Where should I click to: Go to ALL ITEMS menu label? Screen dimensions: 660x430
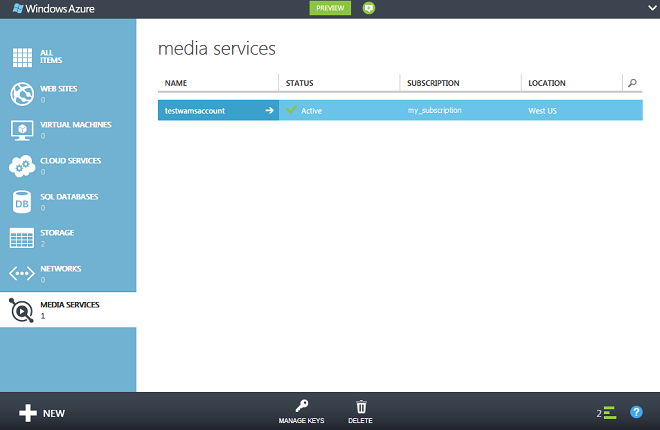click(51, 56)
